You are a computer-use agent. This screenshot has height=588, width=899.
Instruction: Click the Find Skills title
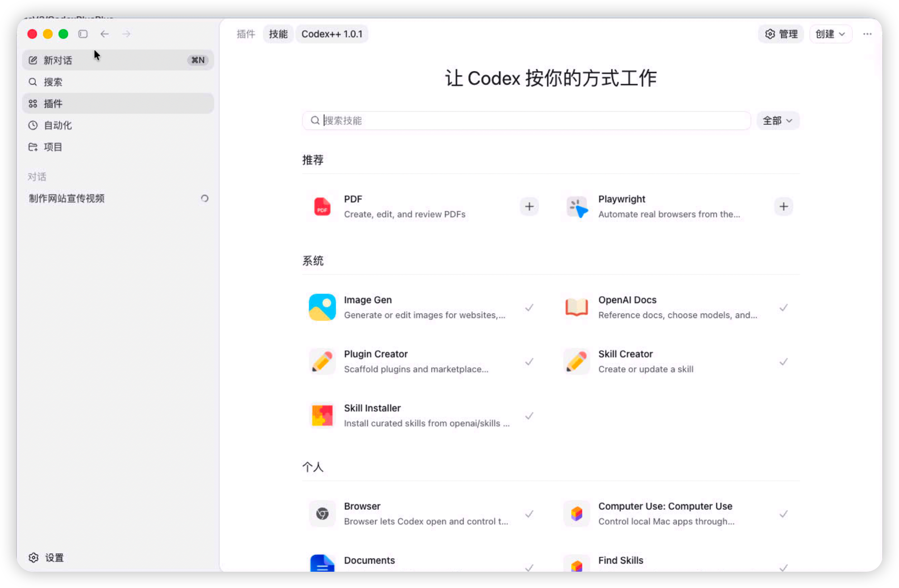620,560
